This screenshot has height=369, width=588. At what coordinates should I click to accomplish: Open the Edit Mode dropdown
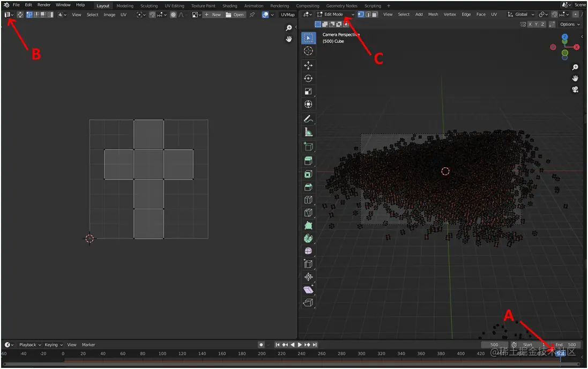coord(336,14)
